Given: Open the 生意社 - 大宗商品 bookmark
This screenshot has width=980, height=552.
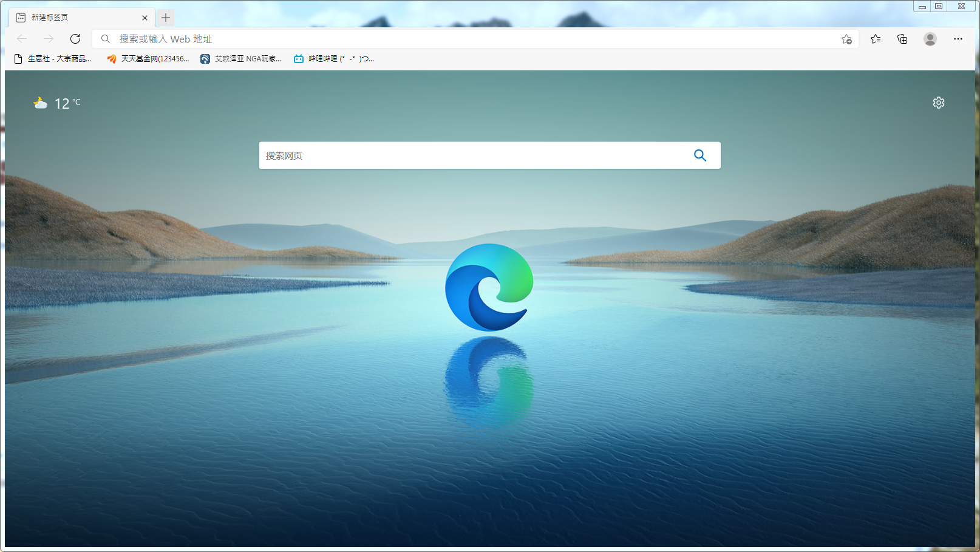Looking at the screenshot, I should click(x=52, y=59).
